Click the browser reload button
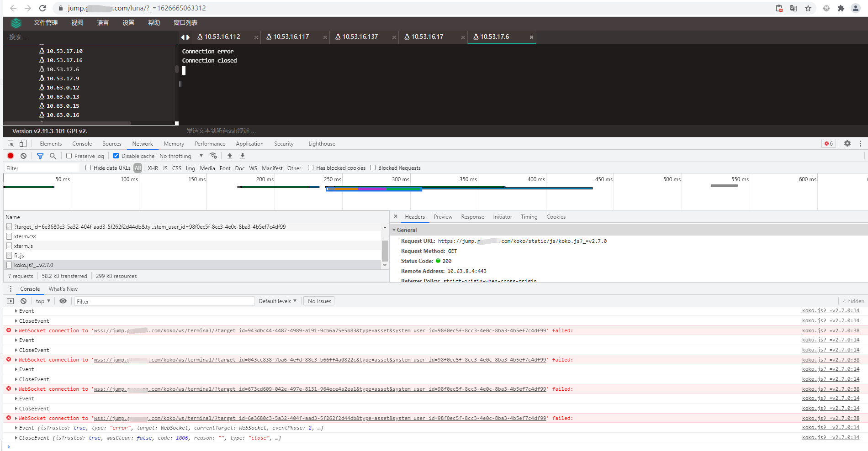Screen dimensions: 868x451 [x=42, y=8]
